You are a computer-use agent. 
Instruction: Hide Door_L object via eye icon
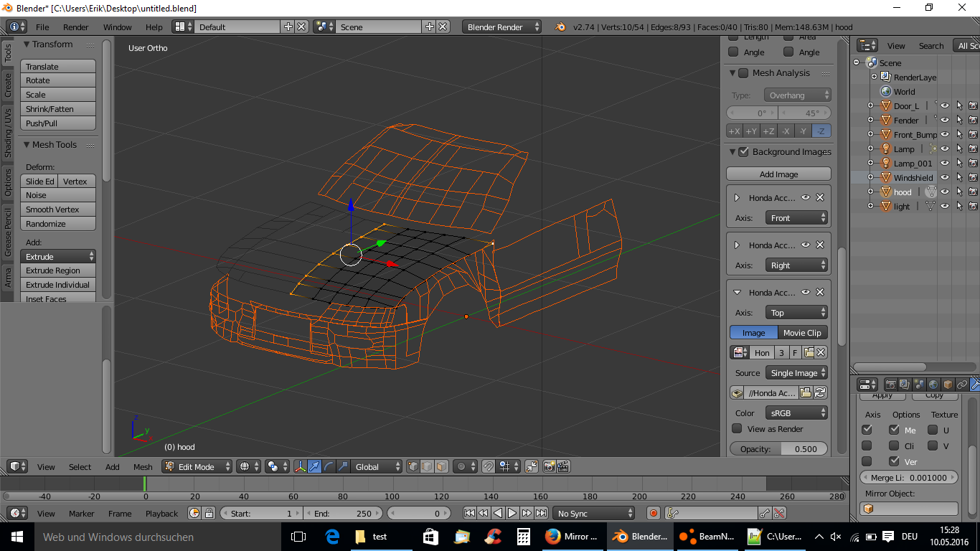point(945,105)
